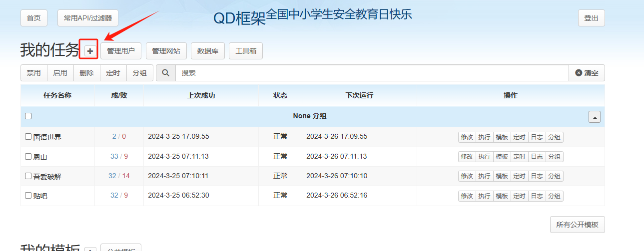This screenshot has height=251, width=644.
Task: Click the plus icon beside 我的任务
Action: (90, 51)
